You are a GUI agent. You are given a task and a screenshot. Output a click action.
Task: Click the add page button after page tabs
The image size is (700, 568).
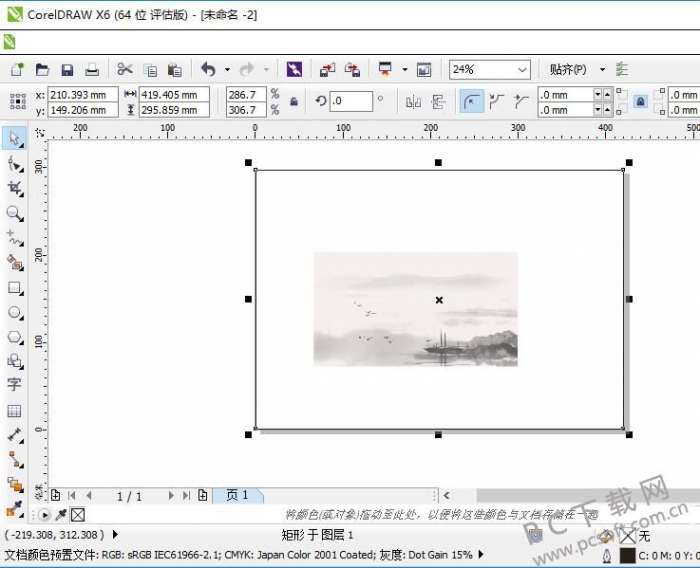click(x=203, y=495)
